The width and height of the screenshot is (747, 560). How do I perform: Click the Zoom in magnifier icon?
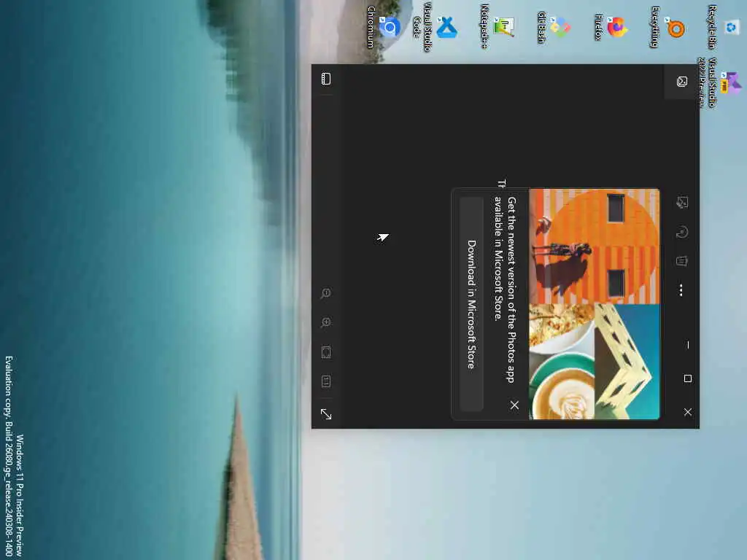tap(326, 323)
